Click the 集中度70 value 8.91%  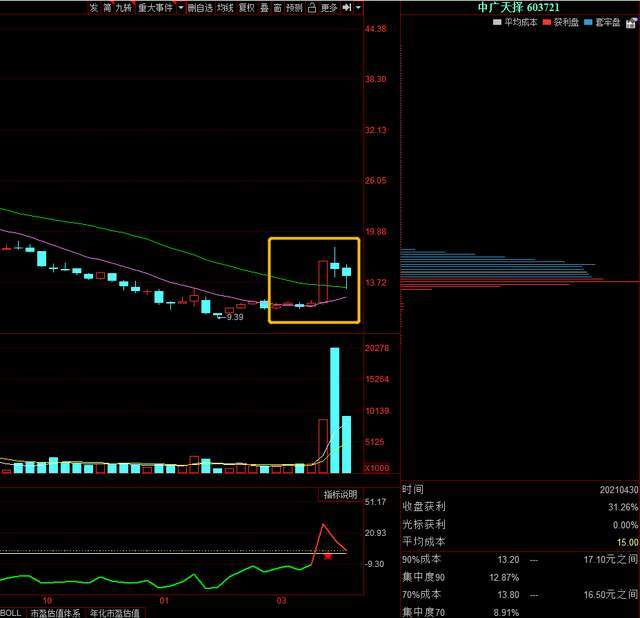pos(506,613)
